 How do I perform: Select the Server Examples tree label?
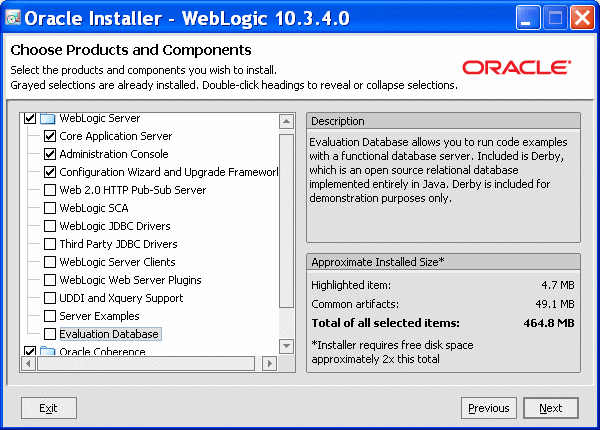click(99, 316)
